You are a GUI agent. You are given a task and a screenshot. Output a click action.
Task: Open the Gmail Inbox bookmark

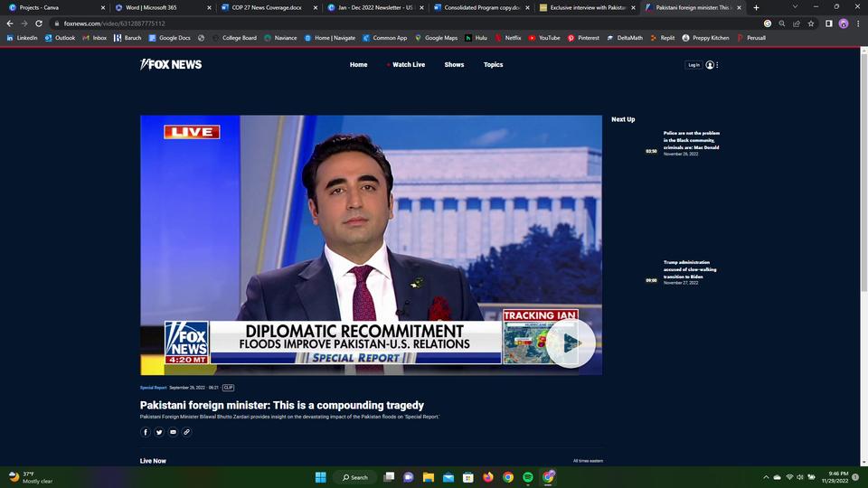95,38
